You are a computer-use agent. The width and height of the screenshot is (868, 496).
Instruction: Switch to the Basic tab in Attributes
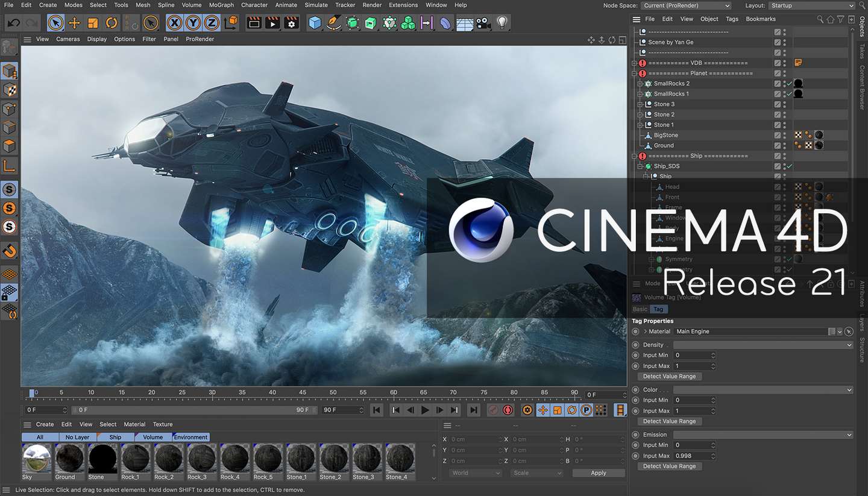tap(640, 309)
